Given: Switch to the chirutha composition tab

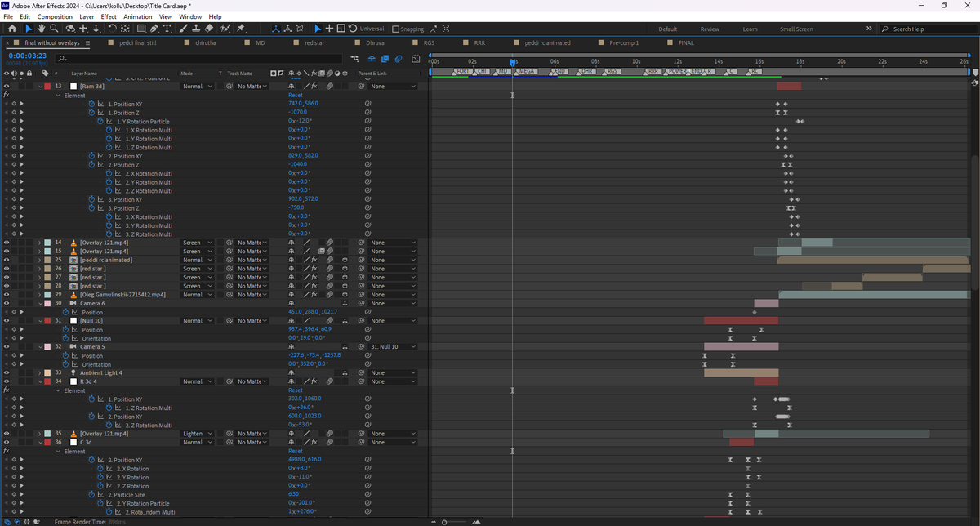Looking at the screenshot, I should (x=205, y=42).
